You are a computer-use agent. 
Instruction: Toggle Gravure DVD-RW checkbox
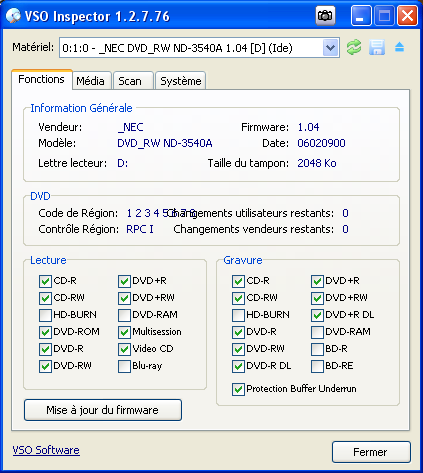(x=238, y=349)
